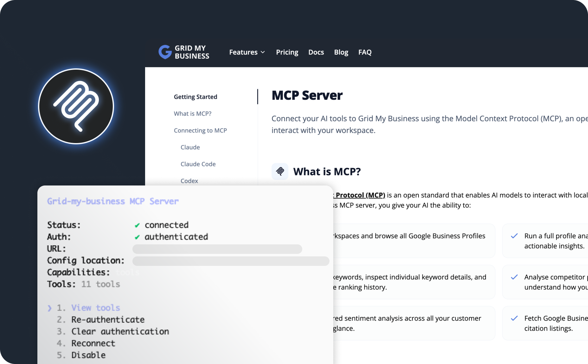The image size is (588, 364).
Task: Click checkmark next to Fetch Google Business
Action: tap(514, 318)
